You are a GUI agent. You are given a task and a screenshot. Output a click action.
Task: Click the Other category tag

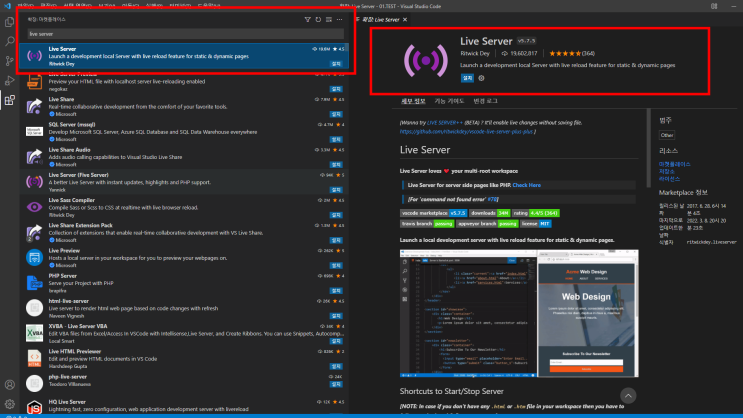point(667,135)
